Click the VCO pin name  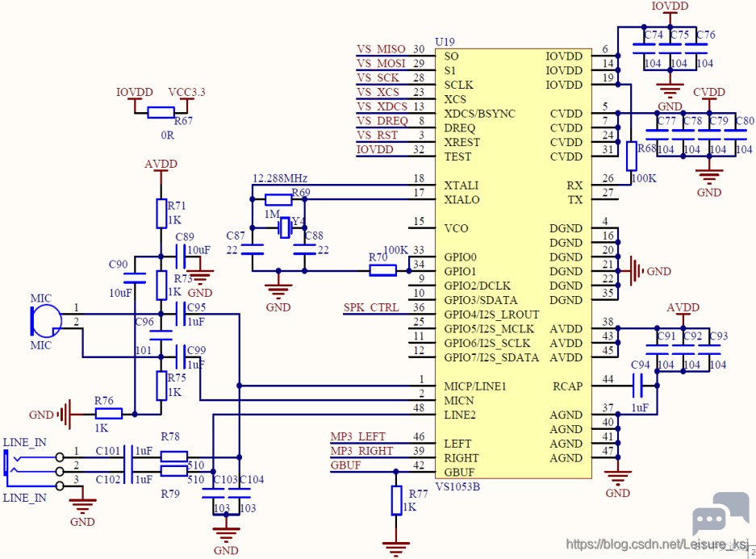pyautogui.click(x=456, y=228)
